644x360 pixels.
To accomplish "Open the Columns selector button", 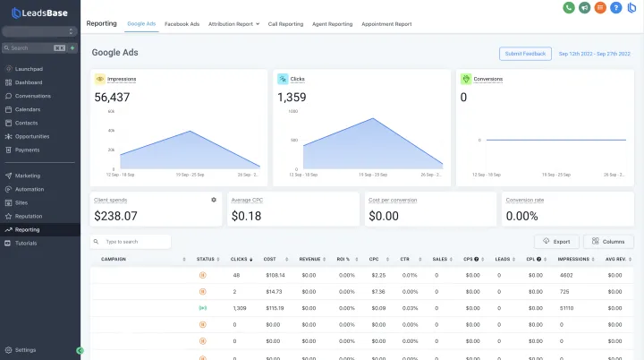I will [608, 242].
